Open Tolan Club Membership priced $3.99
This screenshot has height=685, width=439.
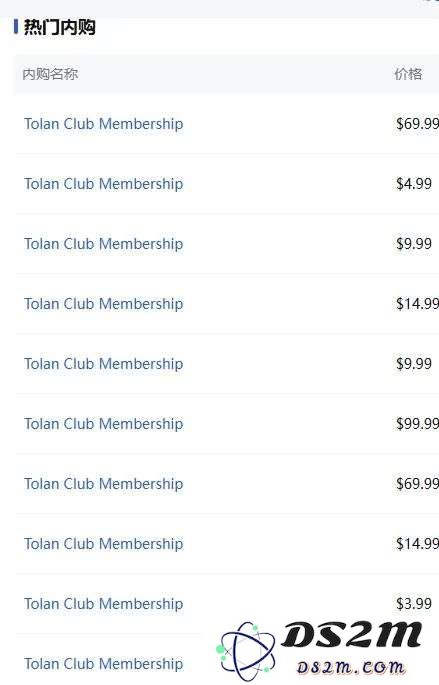tap(104, 604)
